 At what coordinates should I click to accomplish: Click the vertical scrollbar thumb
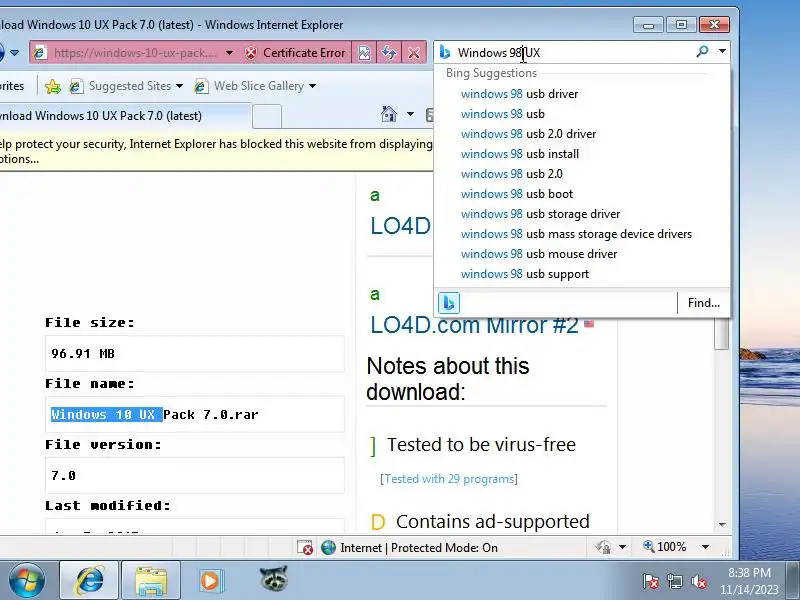click(721, 334)
